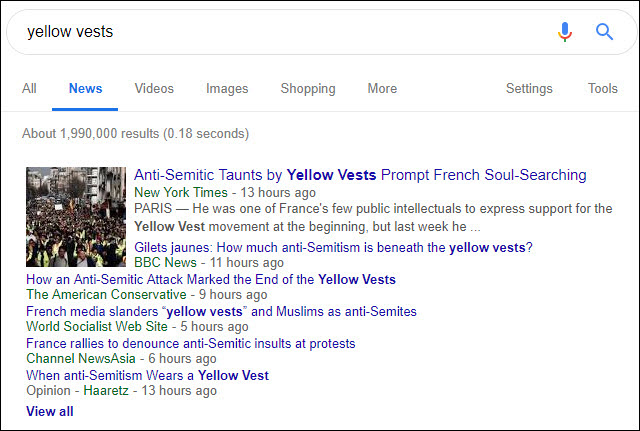Click into the 'yellow vests' search box
Image resolution: width=640 pixels, height=431 pixels.
click(x=286, y=32)
